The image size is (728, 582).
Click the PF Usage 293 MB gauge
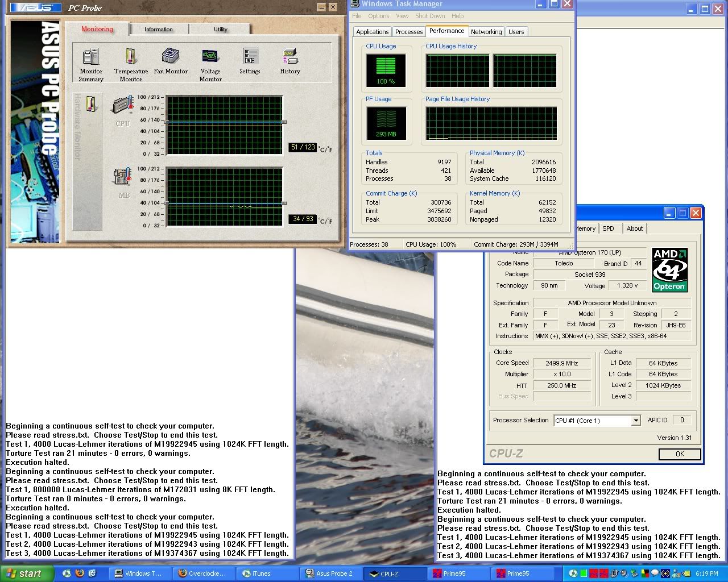pyautogui.click(x=386, y=123)
